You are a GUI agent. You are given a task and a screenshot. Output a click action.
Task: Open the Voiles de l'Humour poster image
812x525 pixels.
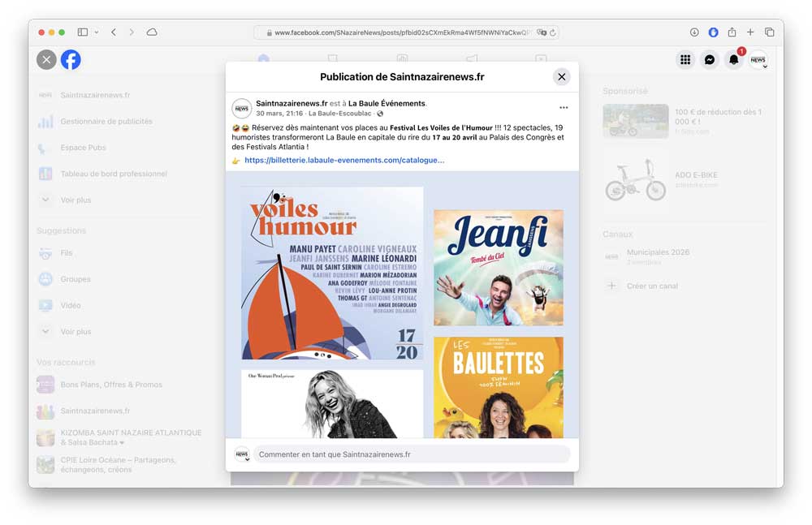coord(332,273)
